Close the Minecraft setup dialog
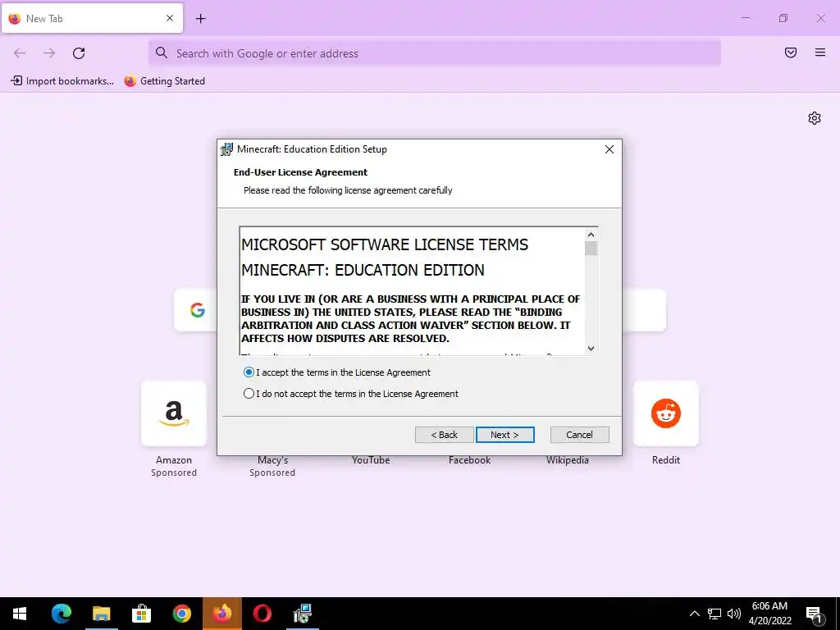 (x=609, y=149)
